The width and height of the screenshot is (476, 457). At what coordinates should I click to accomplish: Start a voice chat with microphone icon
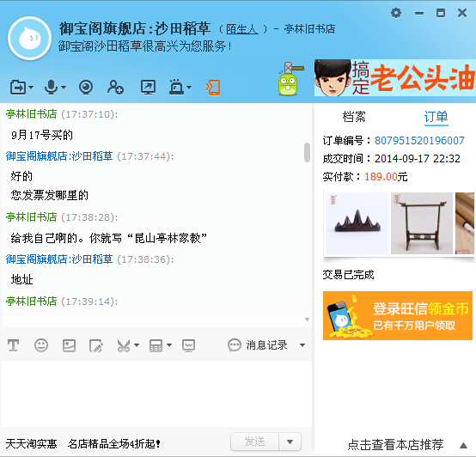coord(51,87)
